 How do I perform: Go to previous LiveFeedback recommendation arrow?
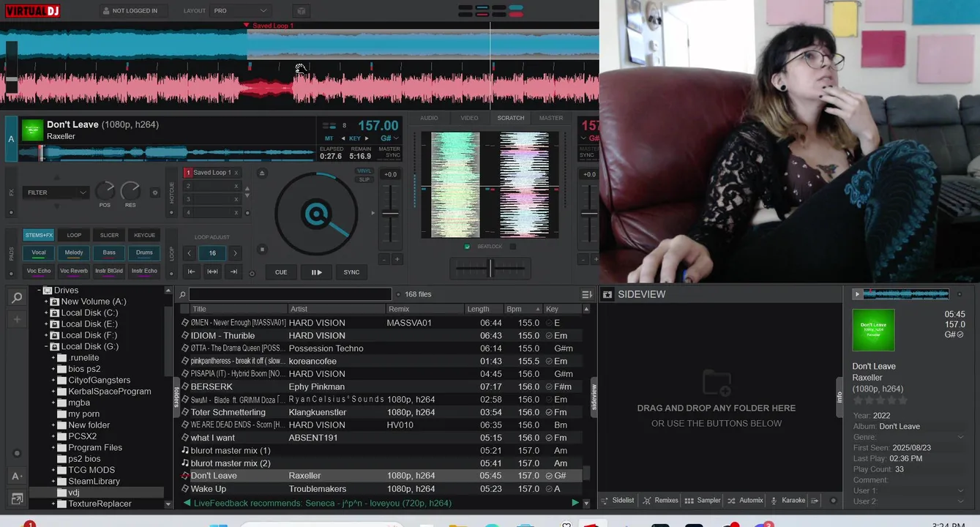click(187, 503)
